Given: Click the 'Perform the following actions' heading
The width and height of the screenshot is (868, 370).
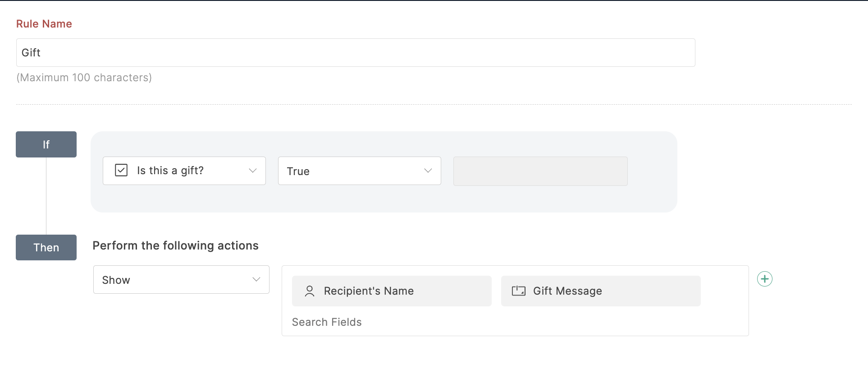Looking at the screenshot, I should tap(175, 245).
